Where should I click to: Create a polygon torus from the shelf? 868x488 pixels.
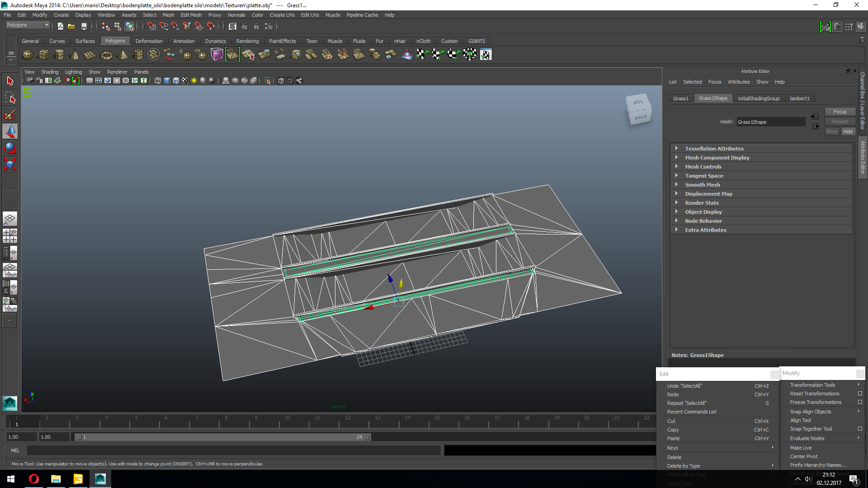click(x=106, y=55)
